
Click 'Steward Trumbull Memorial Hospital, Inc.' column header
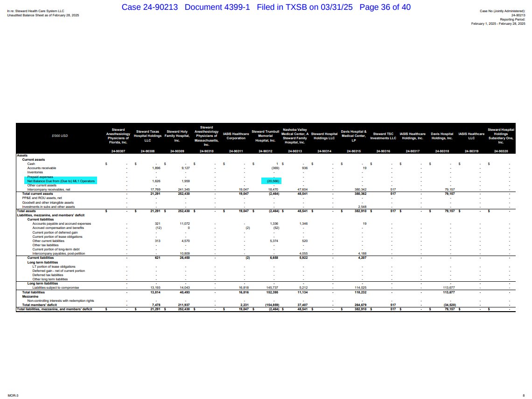click(x=266, y=136)
